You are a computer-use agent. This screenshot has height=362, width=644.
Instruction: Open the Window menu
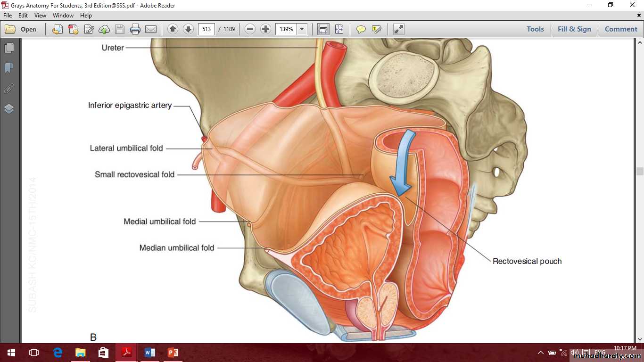coord(63,16)
